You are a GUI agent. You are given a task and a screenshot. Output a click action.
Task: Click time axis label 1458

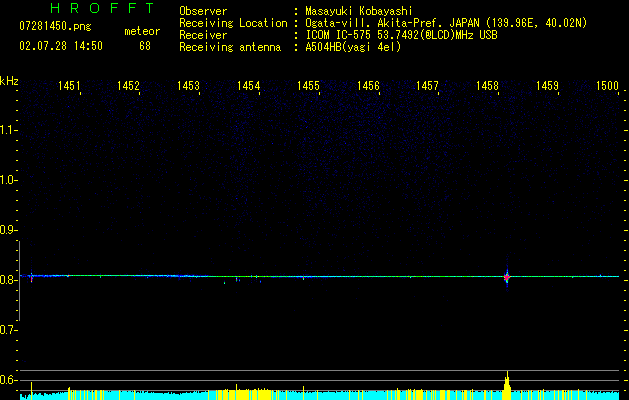coord(487,85)
